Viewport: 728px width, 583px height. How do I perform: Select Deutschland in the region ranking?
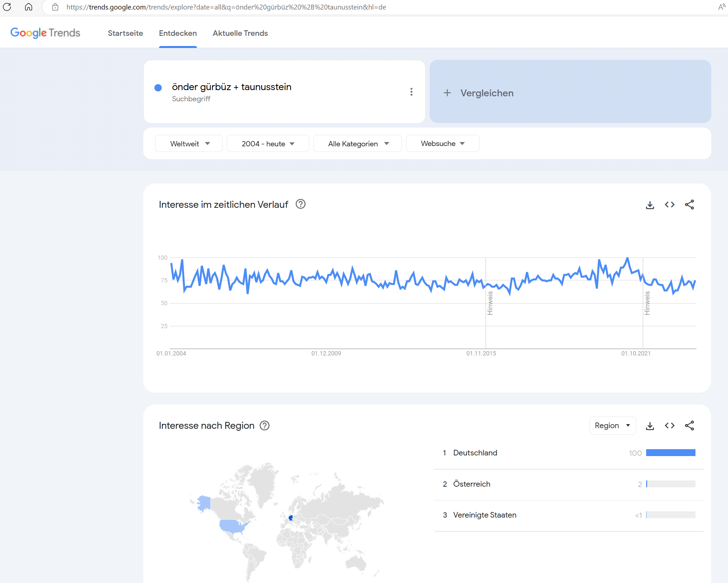pos(475,453)
